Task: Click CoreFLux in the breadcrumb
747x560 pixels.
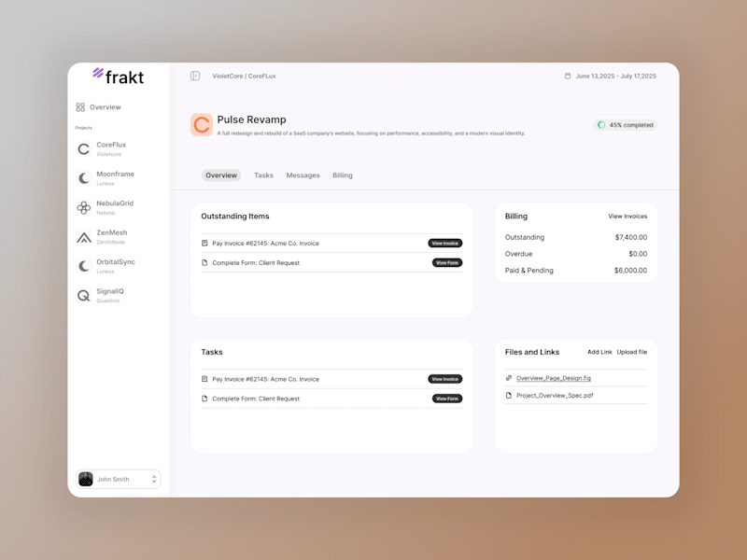Action: [x=262, y=76]
